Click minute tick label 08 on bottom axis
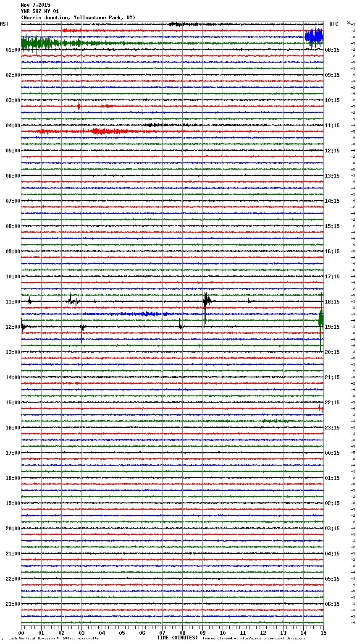The image size is (357, 644). [x=182, y=633]
